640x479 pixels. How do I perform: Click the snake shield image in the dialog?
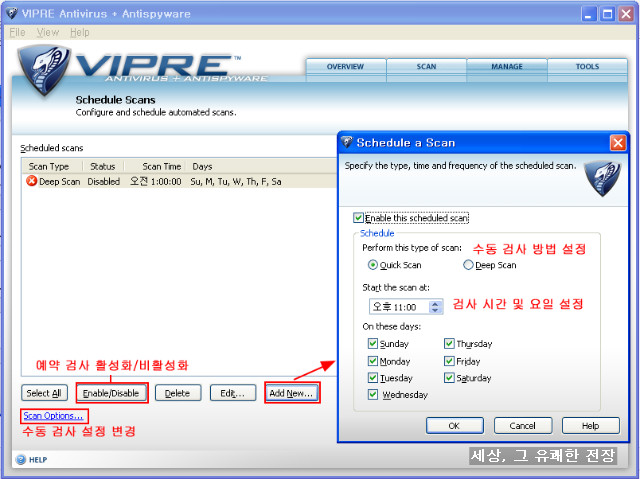point(602,179)
